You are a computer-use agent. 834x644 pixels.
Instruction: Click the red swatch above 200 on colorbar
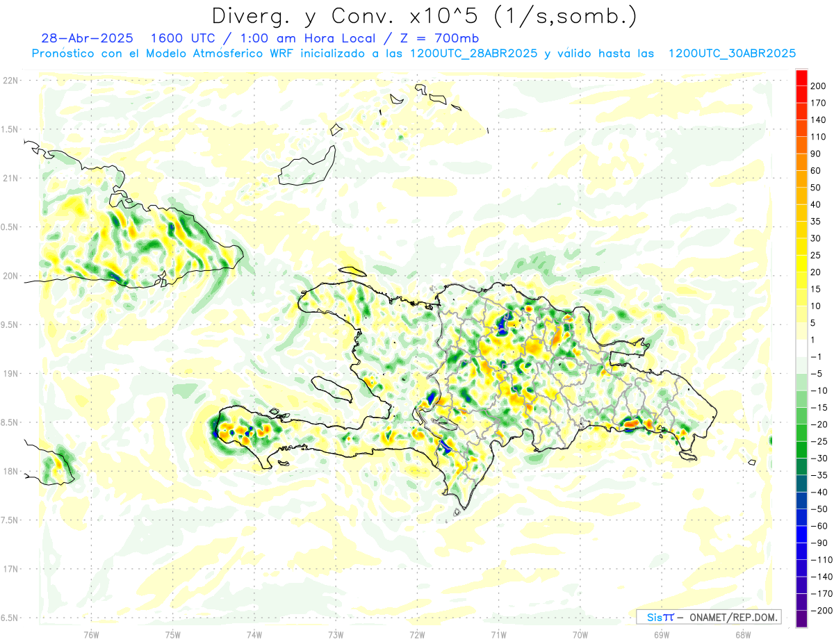[x=802, y=78]
